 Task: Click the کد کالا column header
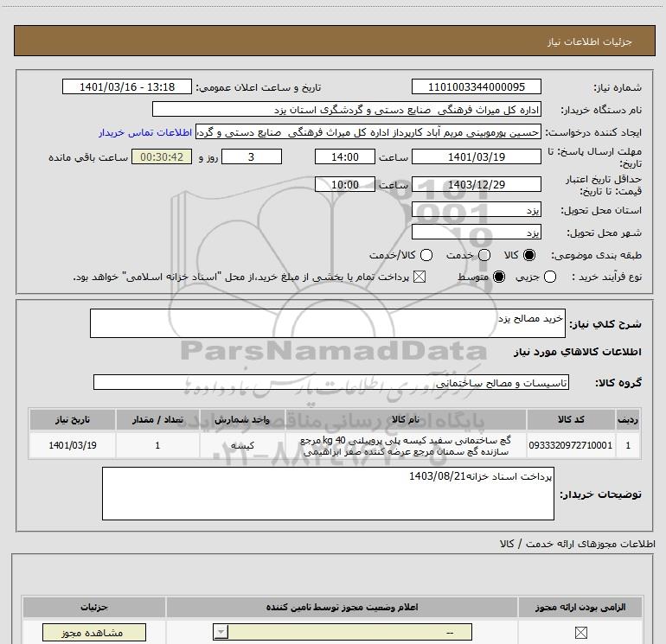pos(571,419)
